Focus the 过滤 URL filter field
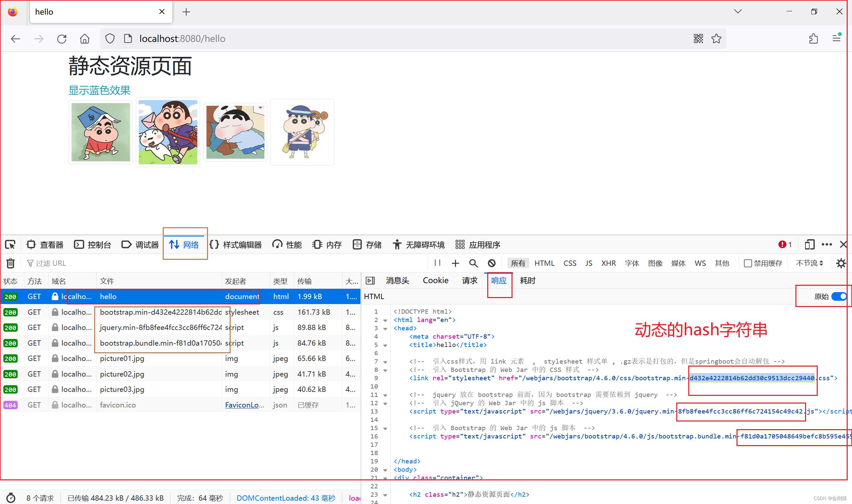The width and height of the screenshot is (852, 504). (x=224, y=263)
